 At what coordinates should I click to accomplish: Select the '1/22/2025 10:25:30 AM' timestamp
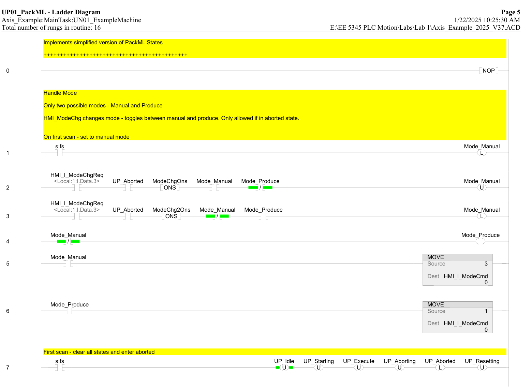click(x=487, y=20)
